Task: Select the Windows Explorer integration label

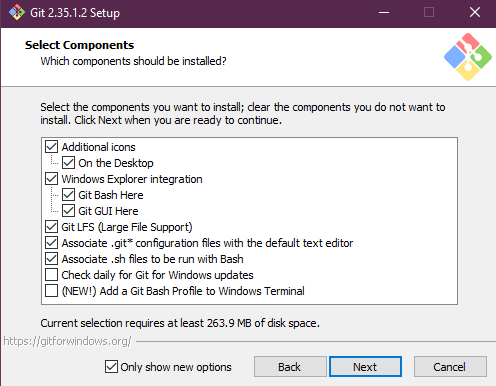Action: coord(132,179)
